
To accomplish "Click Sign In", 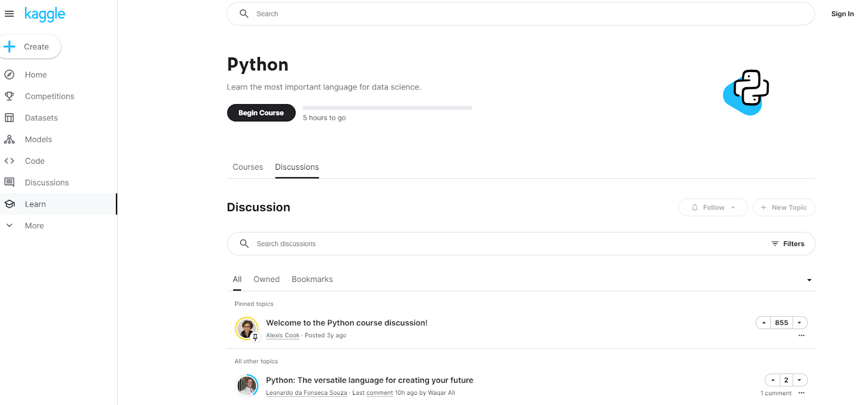I will (843, 14).
